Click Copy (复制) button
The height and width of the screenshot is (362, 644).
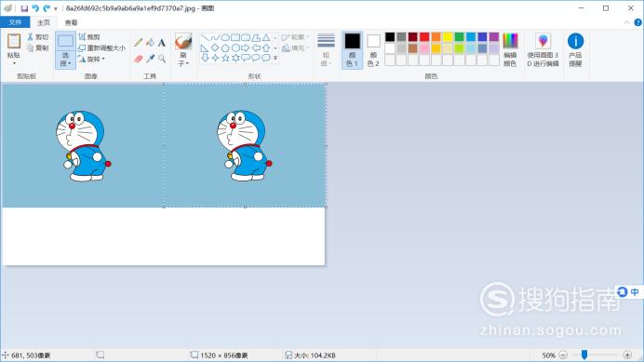[x=38, y=47]
